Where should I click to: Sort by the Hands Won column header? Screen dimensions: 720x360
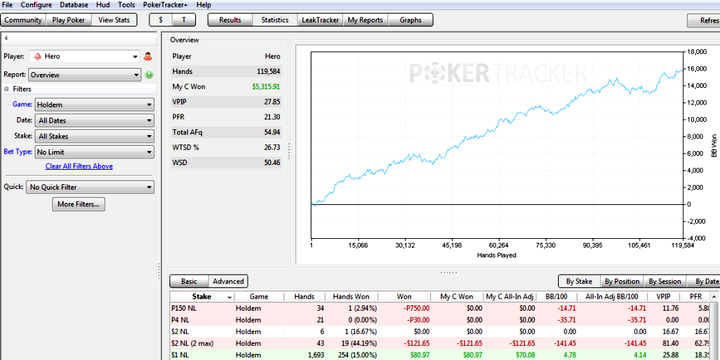pos(351,297)
